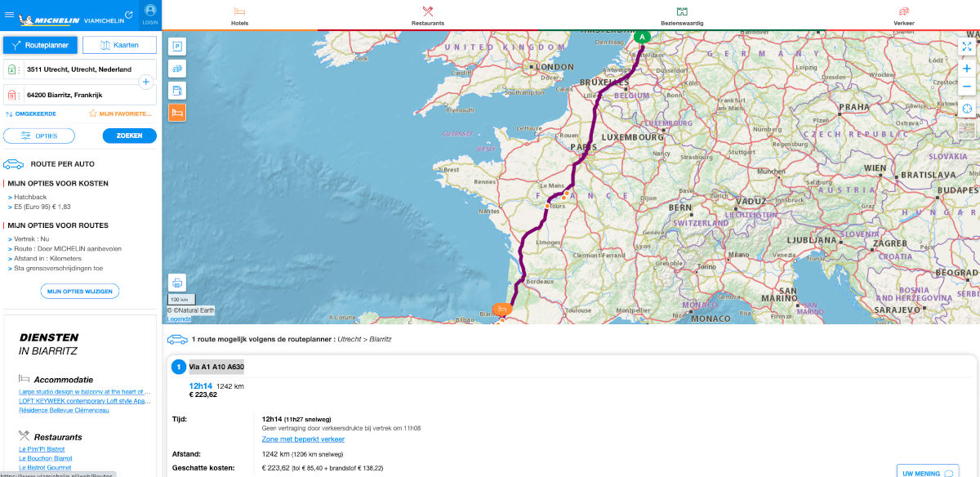980x477 pixels.
Task: Open Mijn Favoriete favorites link
Action: point(121,114)
